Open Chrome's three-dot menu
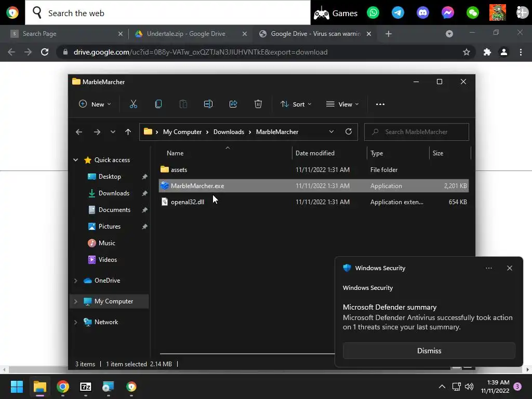This screenshot has width=532, height=399. [x=521, y=52]
